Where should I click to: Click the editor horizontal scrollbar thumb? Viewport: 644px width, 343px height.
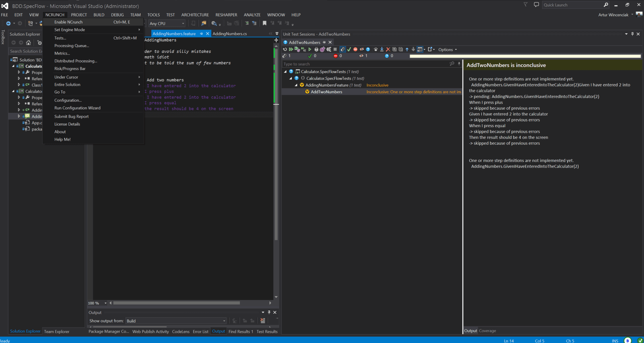[x=176, y=303]
